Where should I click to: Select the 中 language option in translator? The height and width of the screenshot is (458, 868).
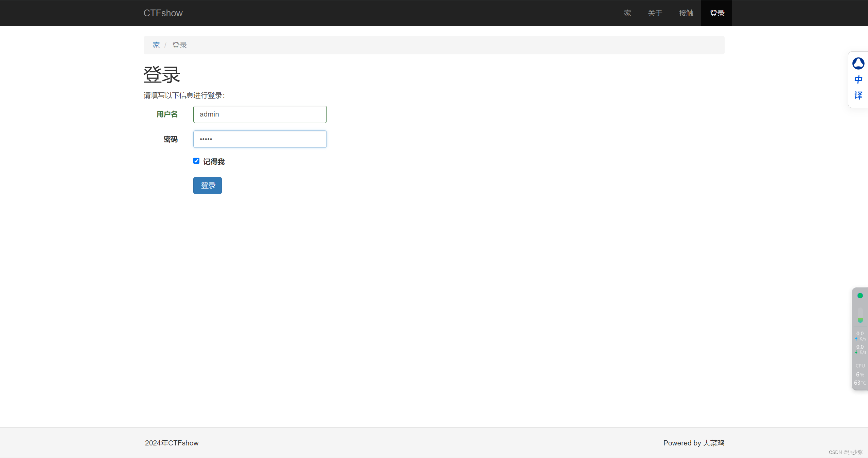click(x=858, y=80)
